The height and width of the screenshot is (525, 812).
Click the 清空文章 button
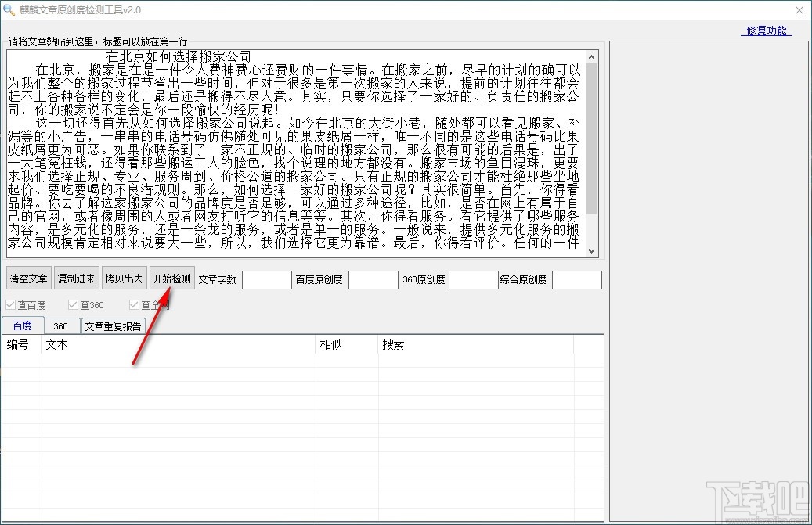point(28,279)
